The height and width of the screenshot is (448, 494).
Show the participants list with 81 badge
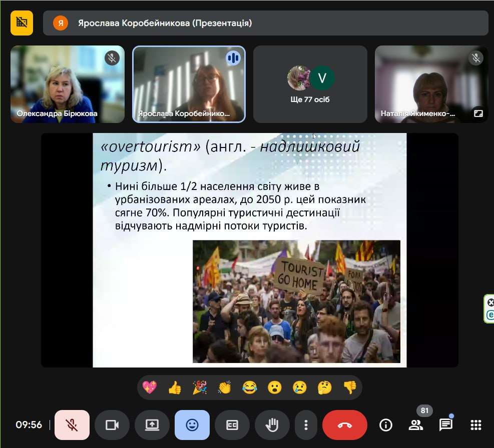tap(416, 425)
